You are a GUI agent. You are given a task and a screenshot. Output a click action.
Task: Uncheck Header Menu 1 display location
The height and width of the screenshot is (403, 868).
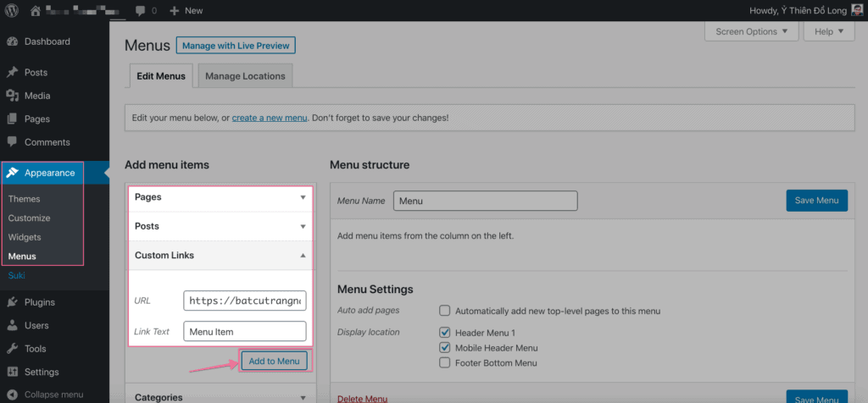pyautogui.click(x=444, y=333)
